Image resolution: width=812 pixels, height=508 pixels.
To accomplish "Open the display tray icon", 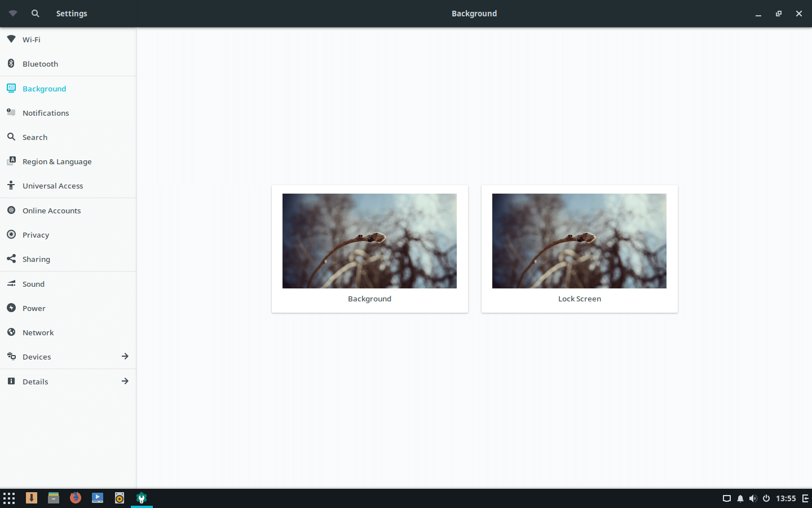I will point(727,498).
